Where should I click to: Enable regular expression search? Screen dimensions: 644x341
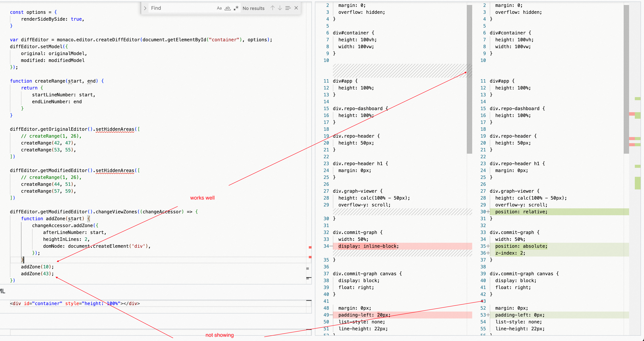[236, 8]
